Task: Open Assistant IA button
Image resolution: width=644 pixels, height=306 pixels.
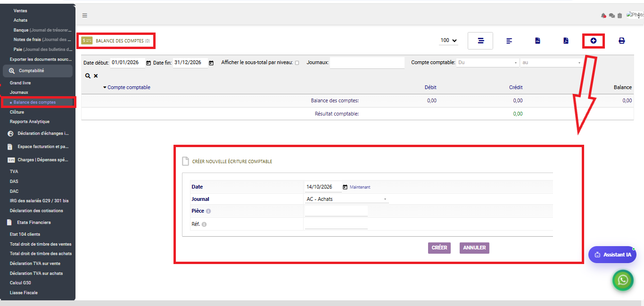Action: pyautogui.click(x=612, y=255)
